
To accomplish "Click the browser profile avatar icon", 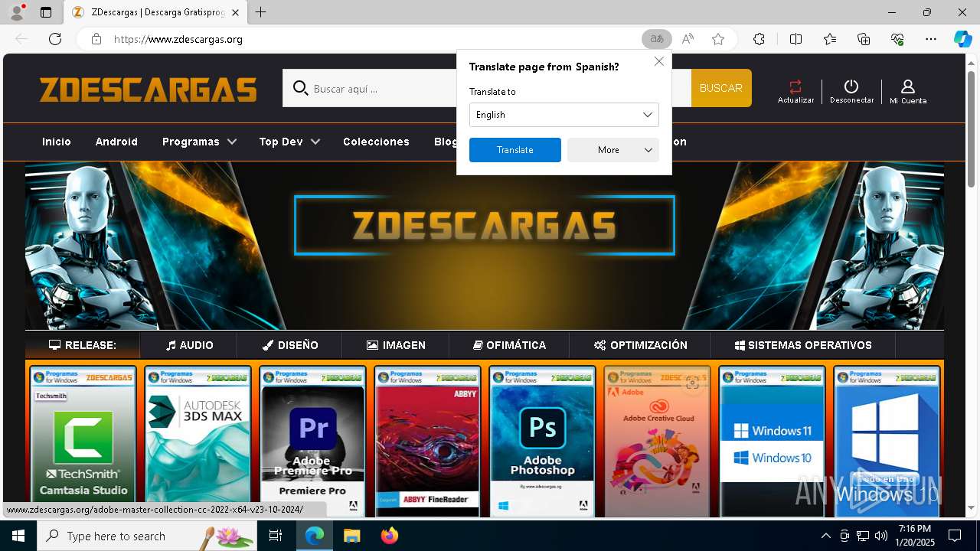I will click(x=17, y=12).
